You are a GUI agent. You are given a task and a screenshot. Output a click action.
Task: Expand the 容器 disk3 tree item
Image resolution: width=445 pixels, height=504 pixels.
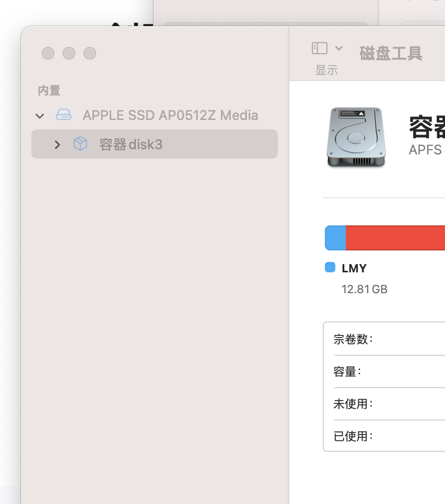coord(57,145)
